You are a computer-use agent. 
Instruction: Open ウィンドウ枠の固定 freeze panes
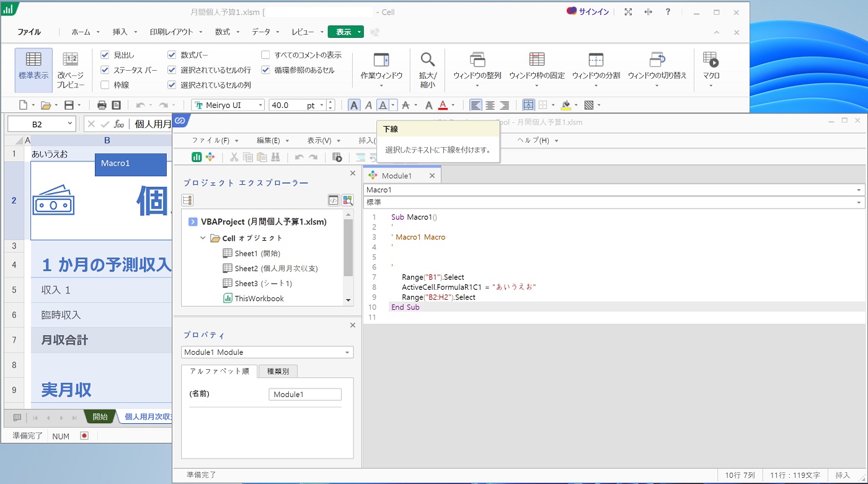[x=537, y=70]
